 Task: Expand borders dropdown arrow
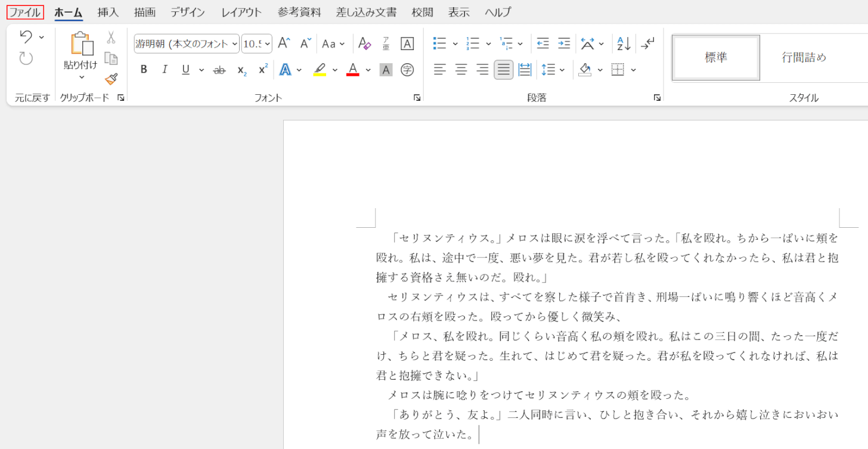tap(633, 70)
